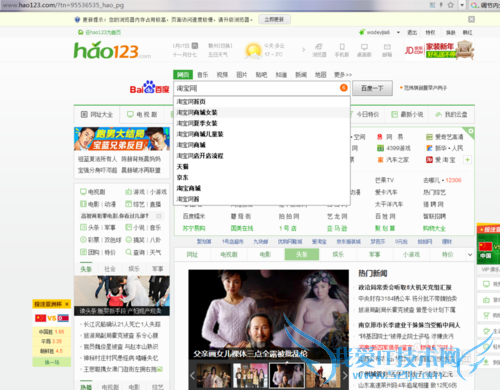Click the 爱奇艺高清 site icon
Image resolution: width=500 pixels, height=390 pixels.
tap(429, 137)
